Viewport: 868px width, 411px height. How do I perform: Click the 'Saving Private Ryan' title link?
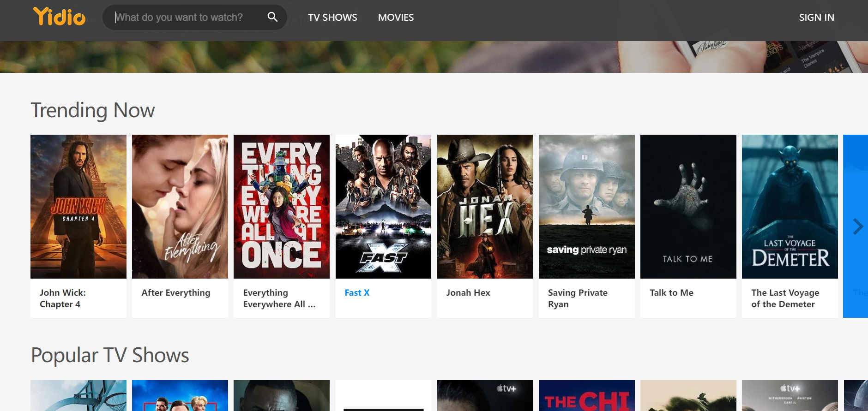pos(578,298)
